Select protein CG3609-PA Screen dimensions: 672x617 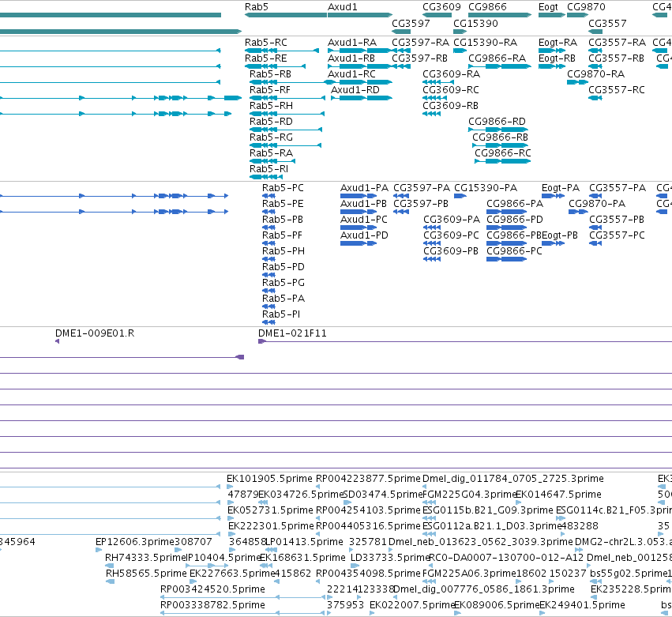click(x=452, y=220)
